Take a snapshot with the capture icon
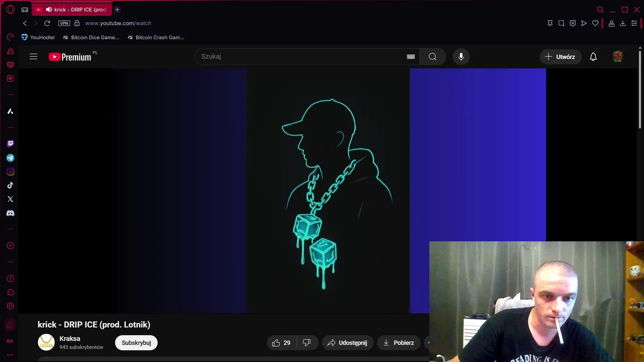Image resolution: width=644 pixels, height=362 pixels. [x=561, y=23]
